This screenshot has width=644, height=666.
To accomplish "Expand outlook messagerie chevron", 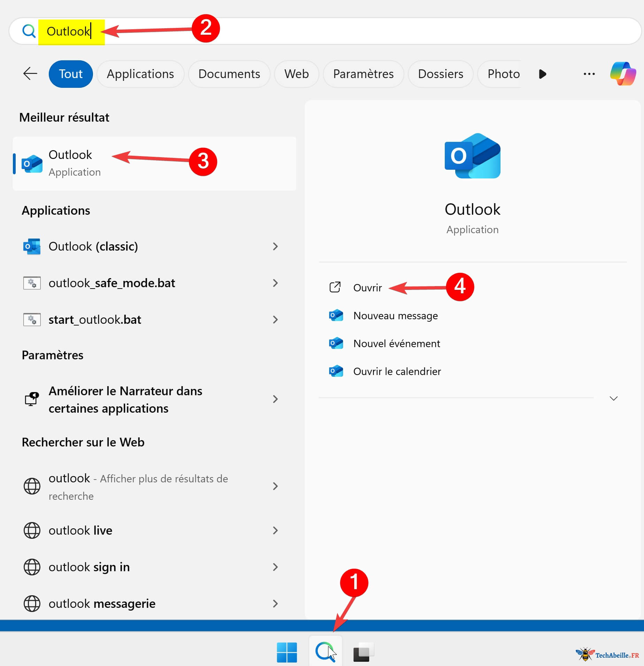I will 276,604.
